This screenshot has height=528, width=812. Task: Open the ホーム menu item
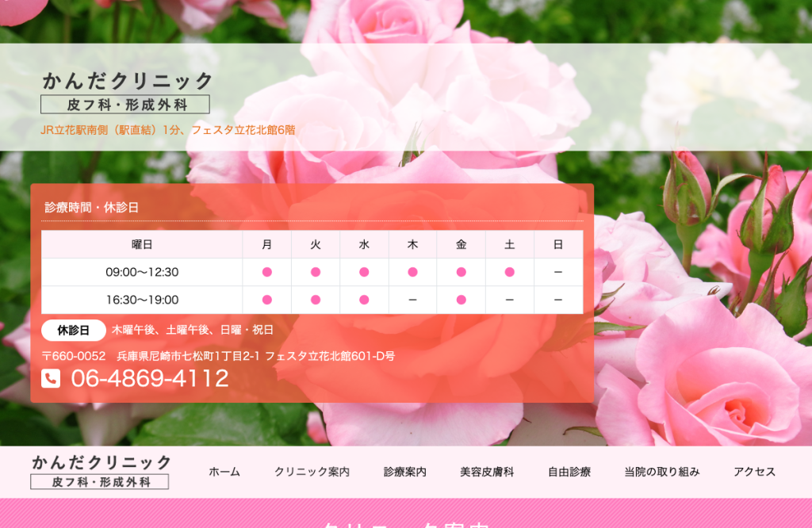[224, 472]
